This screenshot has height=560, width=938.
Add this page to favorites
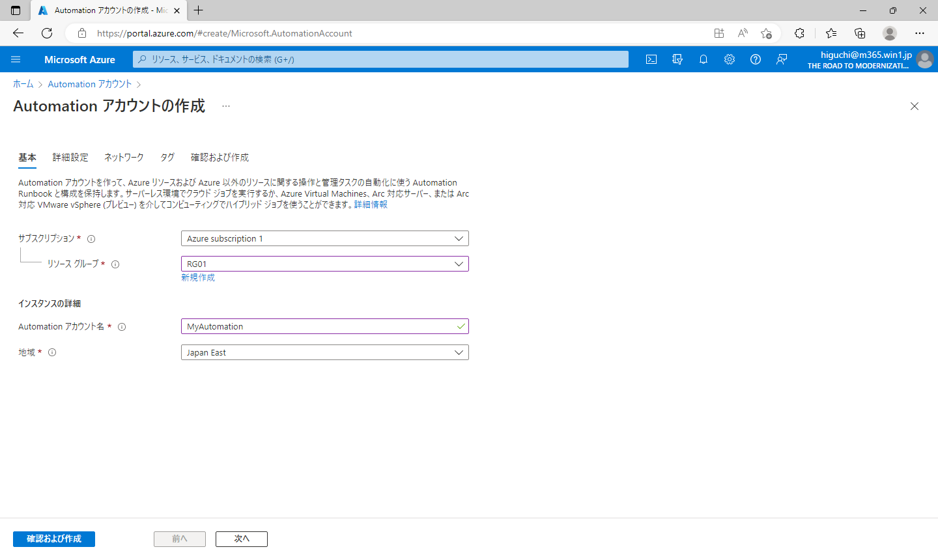click(766, 33)
